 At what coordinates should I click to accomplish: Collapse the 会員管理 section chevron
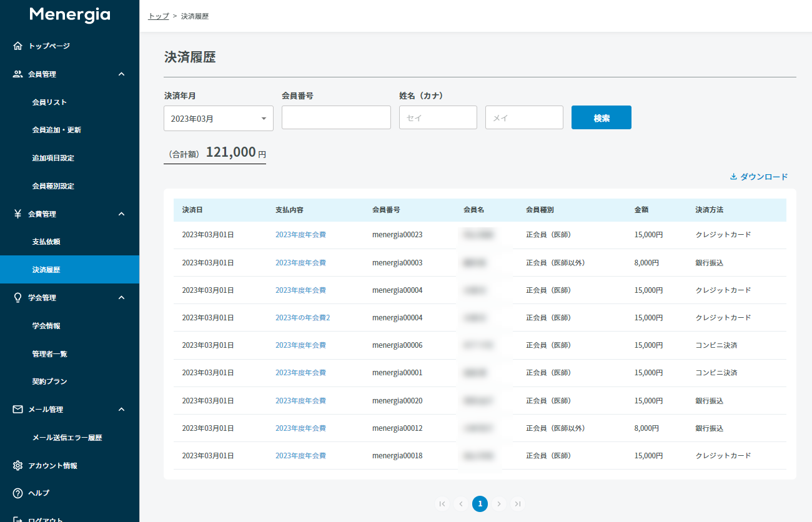tap(122, 74)
